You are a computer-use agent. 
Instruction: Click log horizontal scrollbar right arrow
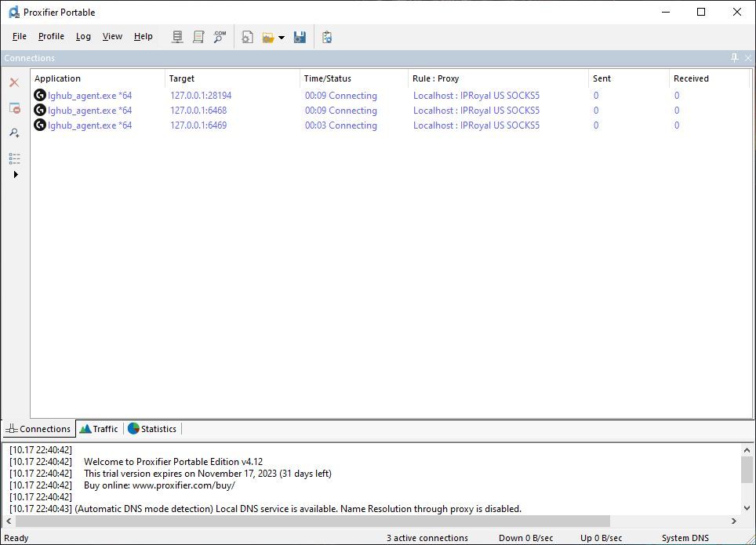[x=734, y=521]
